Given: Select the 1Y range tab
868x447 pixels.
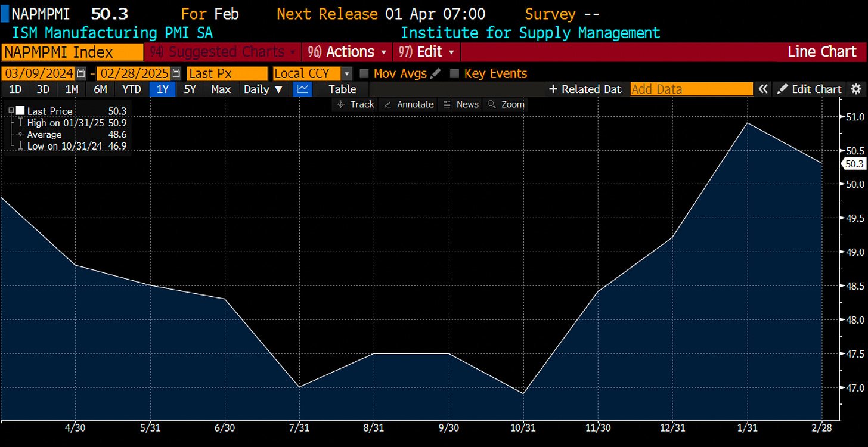Looking at the screenshot, I should click(162, 89).
